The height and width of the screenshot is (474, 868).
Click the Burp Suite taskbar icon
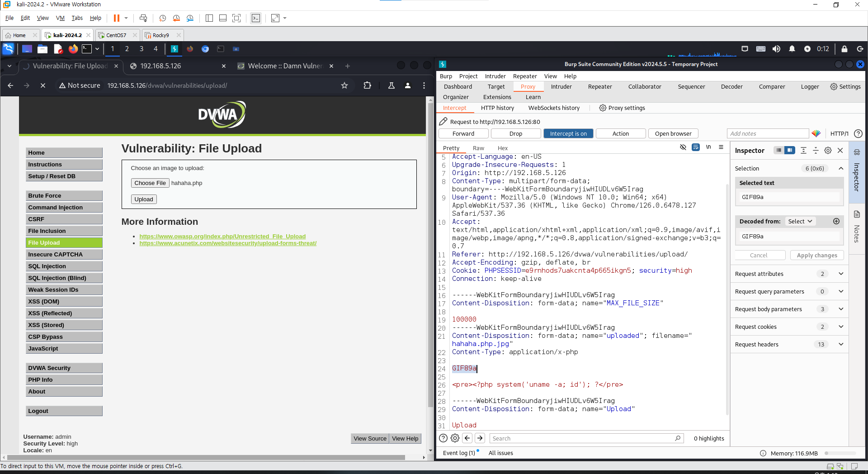175,49
